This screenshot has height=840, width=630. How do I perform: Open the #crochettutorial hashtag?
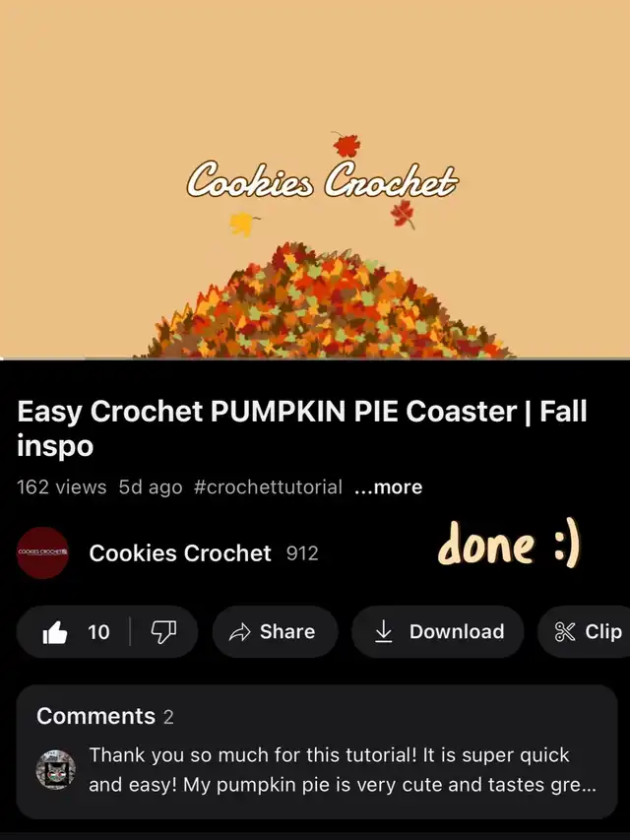268,487
